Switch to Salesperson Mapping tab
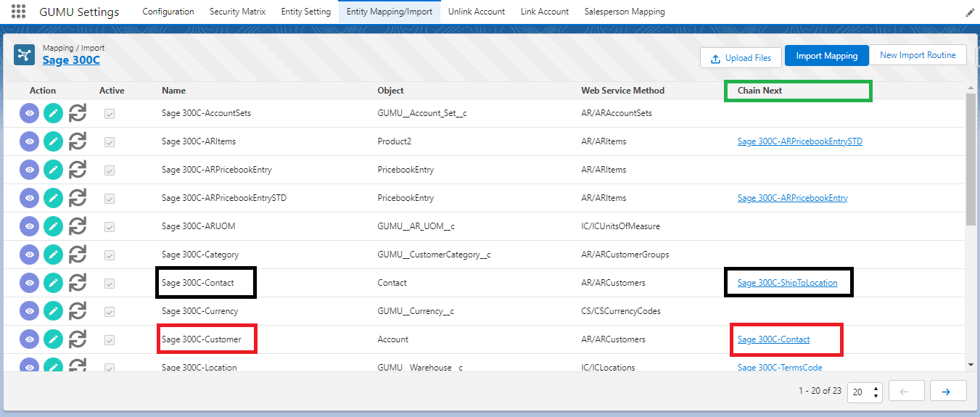 click(x=625, y=12)
